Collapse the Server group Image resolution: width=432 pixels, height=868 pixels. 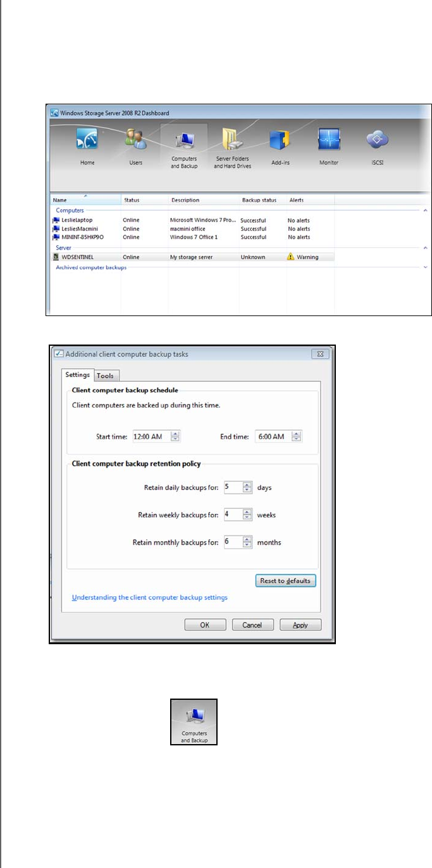click(x=425, y=248)
